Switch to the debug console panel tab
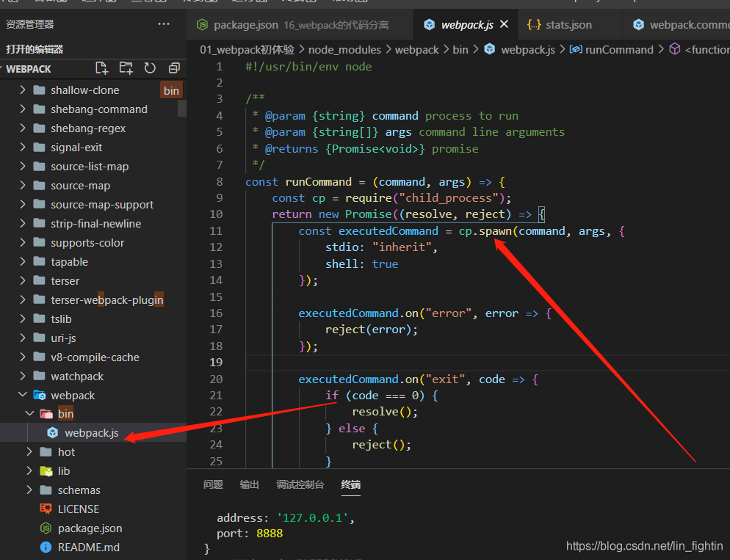This screenshot has height=560, width=730. (x=300, y=484)
